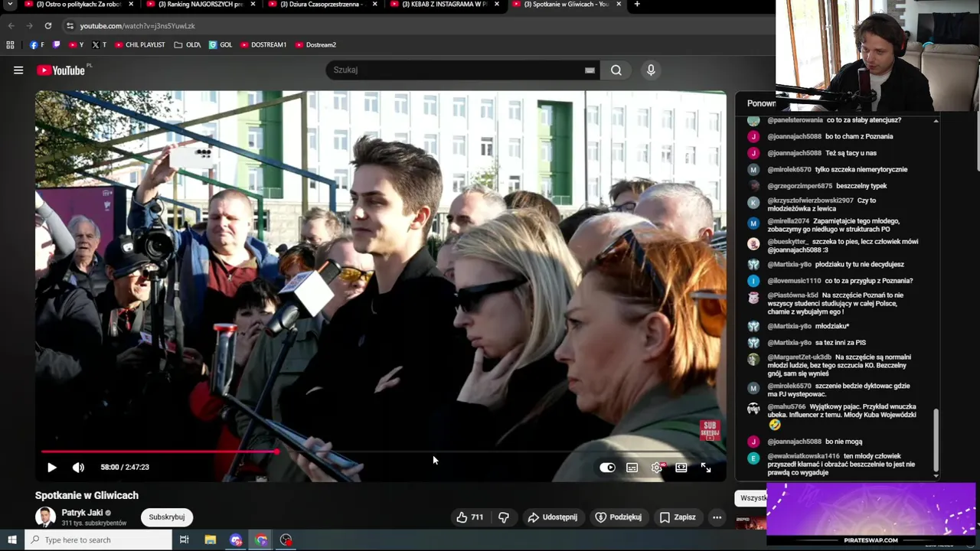Image resolution: width=980 pixels, height=551 pixels.
Task: Reload the page in browser
Action: pyautogui.click(x=47, y=25)
